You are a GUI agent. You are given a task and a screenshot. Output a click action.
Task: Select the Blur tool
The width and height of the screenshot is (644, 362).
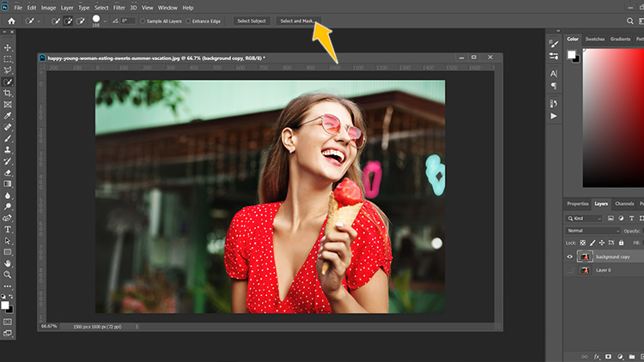pos(8,196)
